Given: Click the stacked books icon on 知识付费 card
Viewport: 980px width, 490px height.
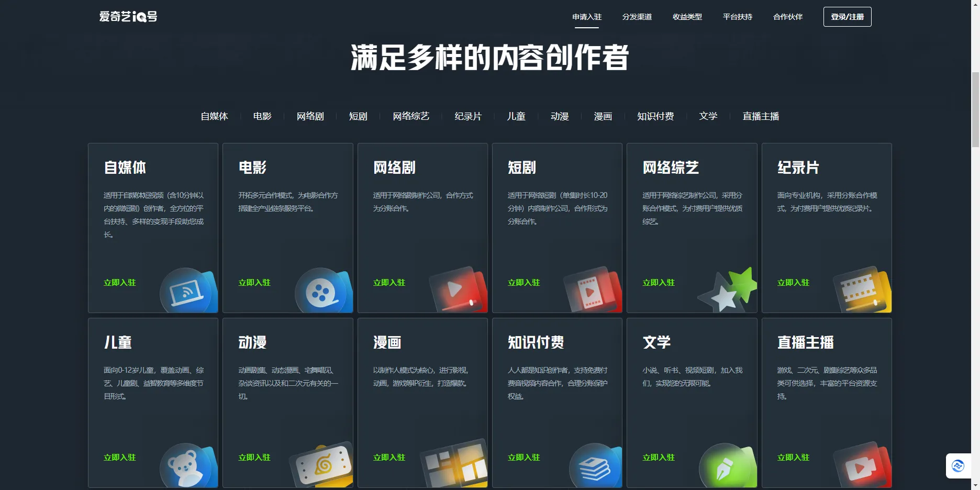Looking at the screenshot, I should [595, 465].
